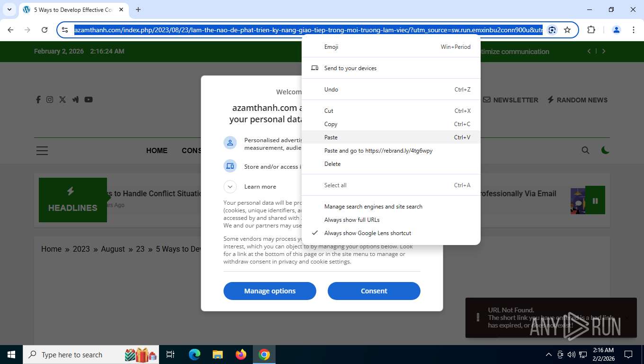Open Chrome's three-dot menu

point(634,30)
